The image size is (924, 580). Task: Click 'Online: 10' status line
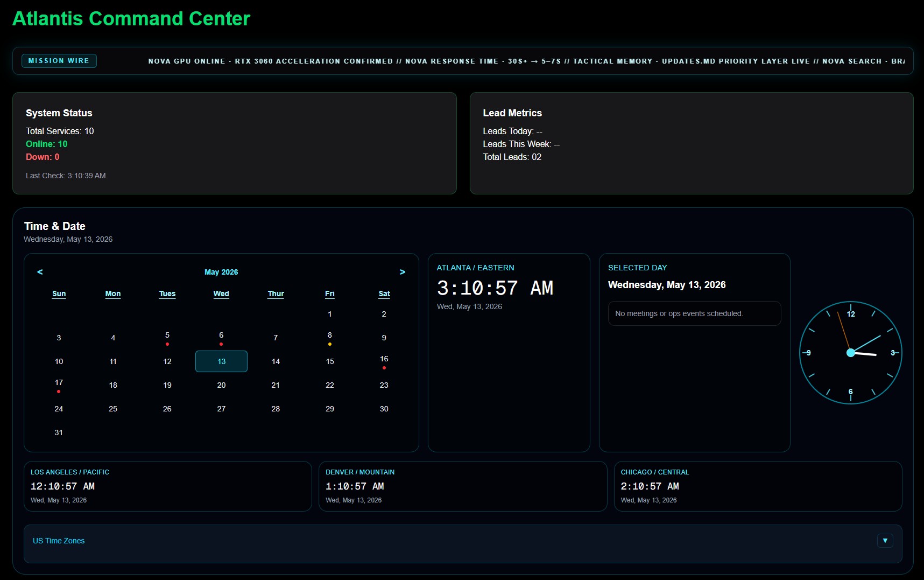click(47, 144)
